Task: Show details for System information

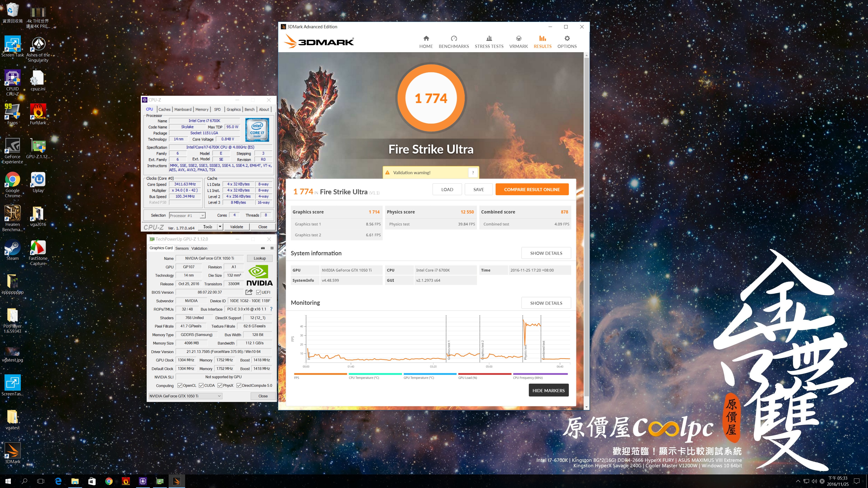Action: pos(546,253)
